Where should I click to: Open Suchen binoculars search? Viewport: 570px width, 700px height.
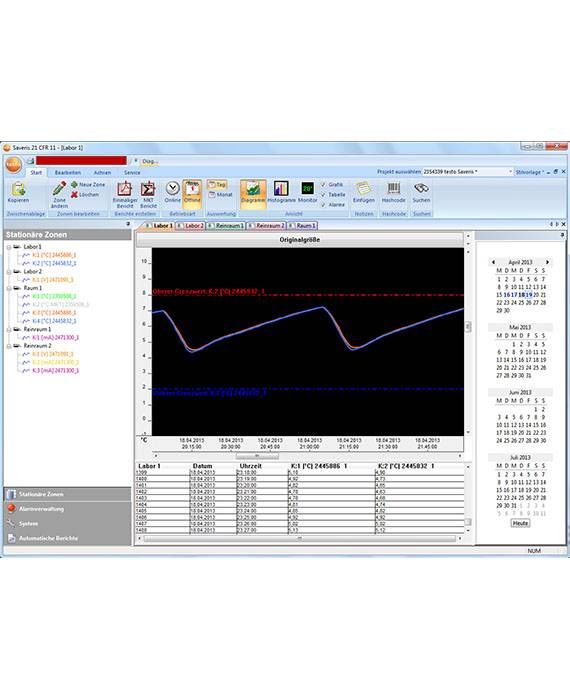421,188
